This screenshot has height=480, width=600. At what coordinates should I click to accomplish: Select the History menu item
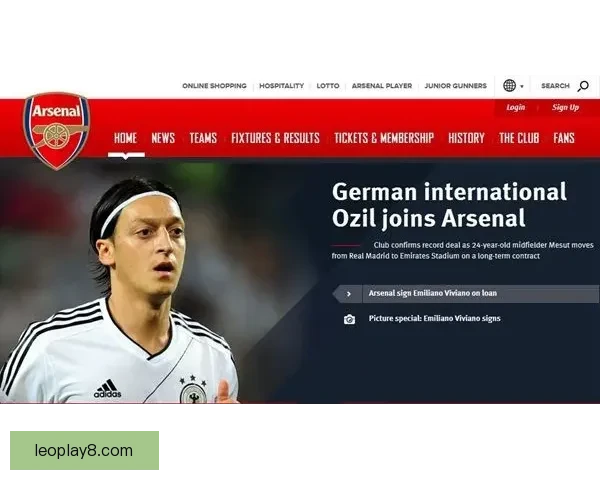coord(466,138)
